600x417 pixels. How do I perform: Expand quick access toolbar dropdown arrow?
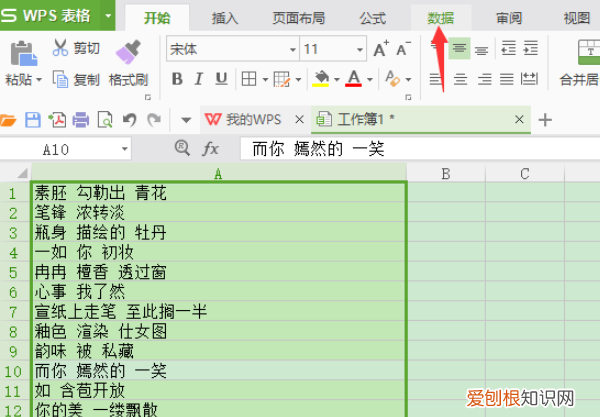coord(186,121)
